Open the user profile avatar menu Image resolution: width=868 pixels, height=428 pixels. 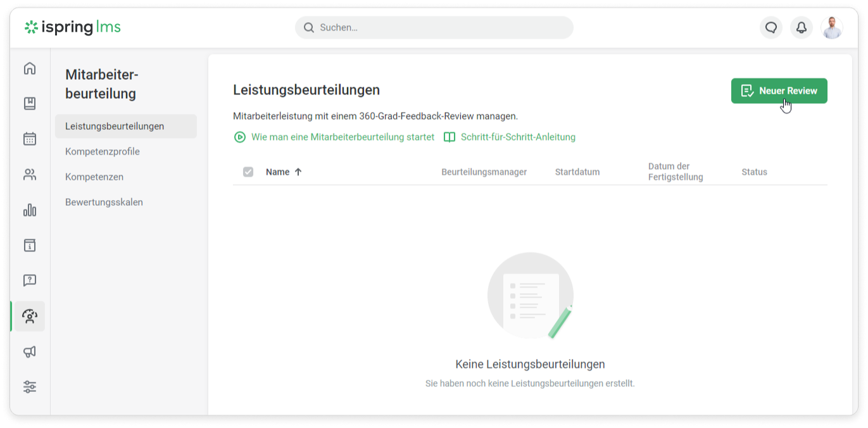(832, 28)
